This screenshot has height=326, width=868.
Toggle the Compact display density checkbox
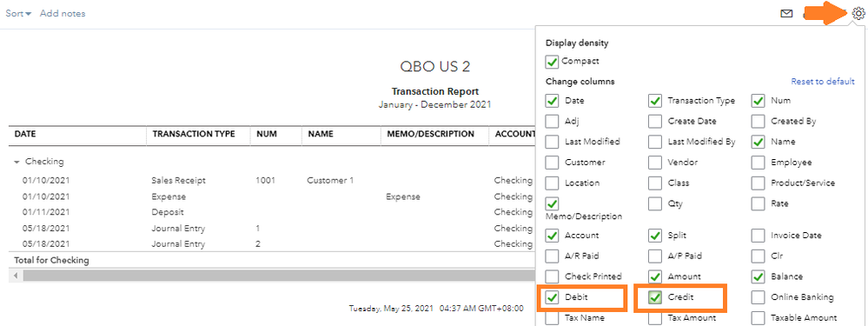(x=552, y=62)
